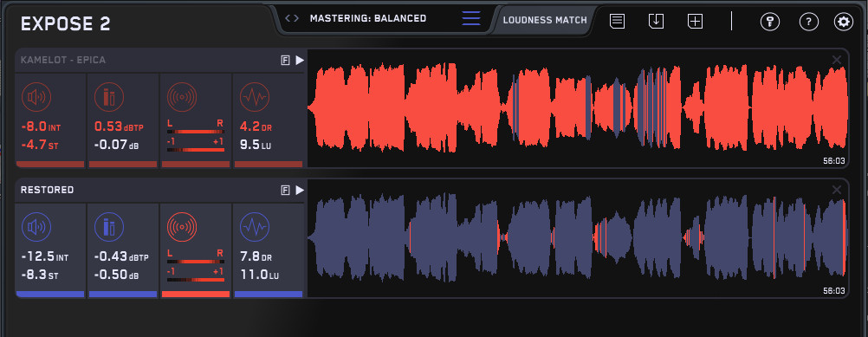Open the notes list icon in toolbar
The width and height of the screenshot is (868, 337).
(618, 22)
